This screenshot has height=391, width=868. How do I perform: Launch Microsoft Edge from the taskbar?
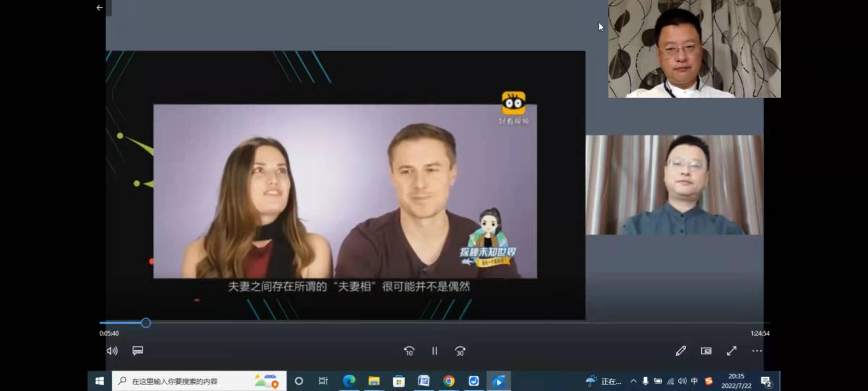(x=349, y=381)
